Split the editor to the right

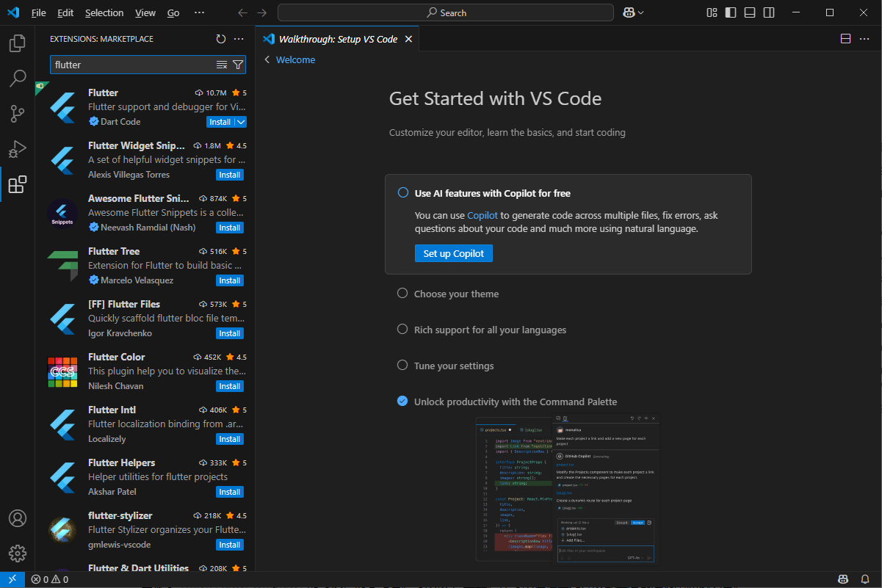click(845, 38)
